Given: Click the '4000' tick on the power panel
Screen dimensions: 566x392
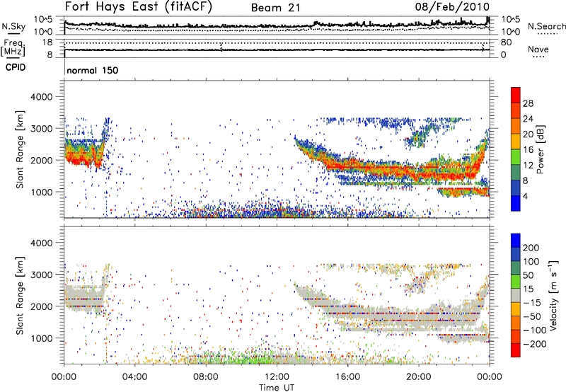Looking at the screenshot, I should click(41, 97).
